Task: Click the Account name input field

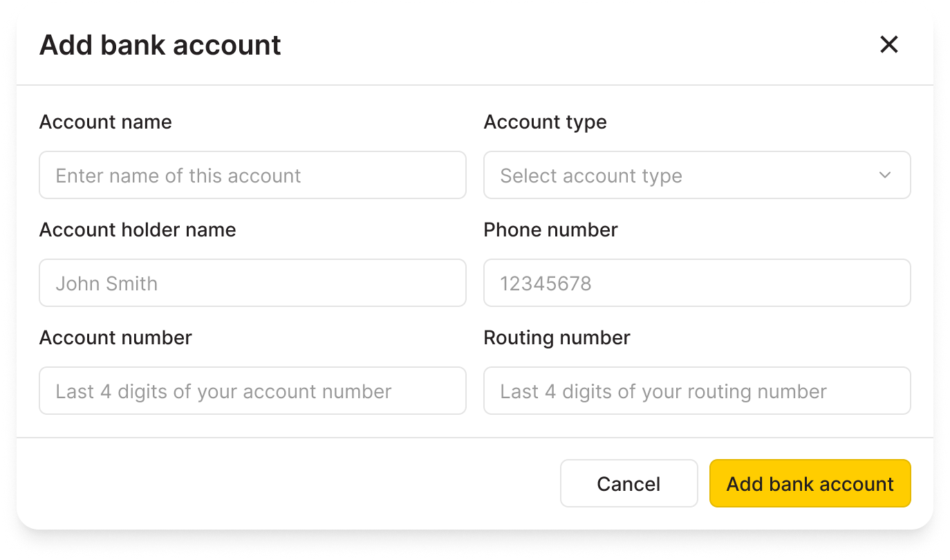Action: tap(252, 176)
